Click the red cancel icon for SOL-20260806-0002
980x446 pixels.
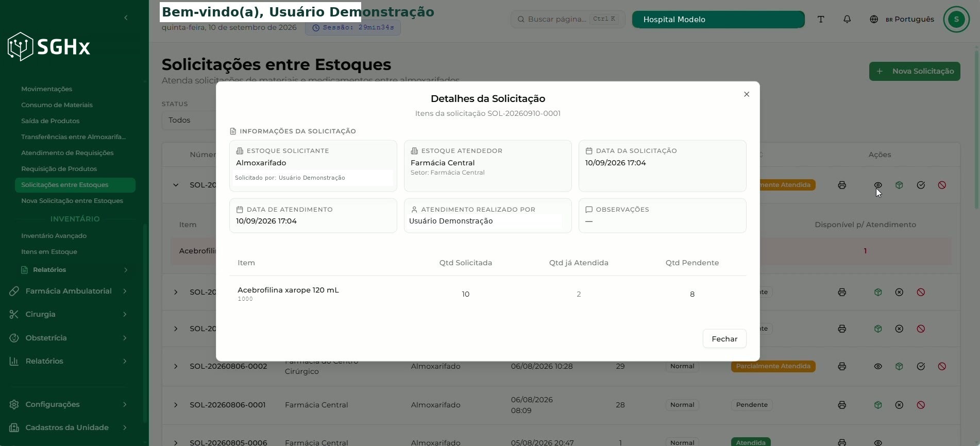[x=942, y=366]
